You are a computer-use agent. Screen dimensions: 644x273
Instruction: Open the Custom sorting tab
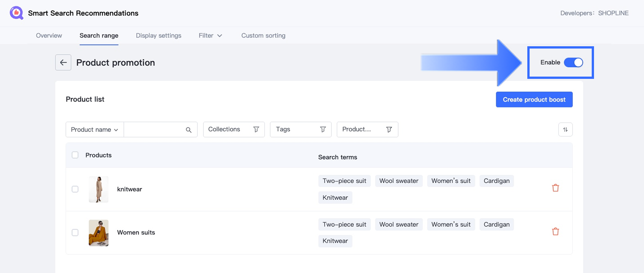tap(263, 36)
